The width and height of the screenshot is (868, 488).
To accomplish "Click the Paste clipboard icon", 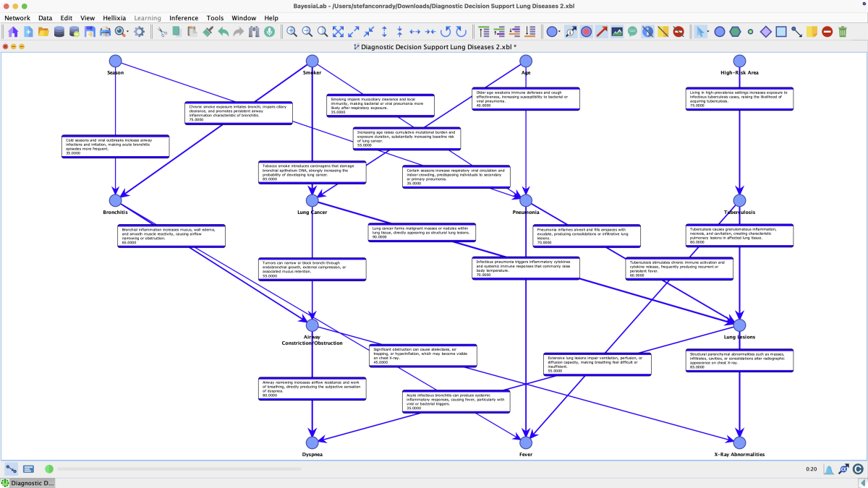I will click(192, 32).
